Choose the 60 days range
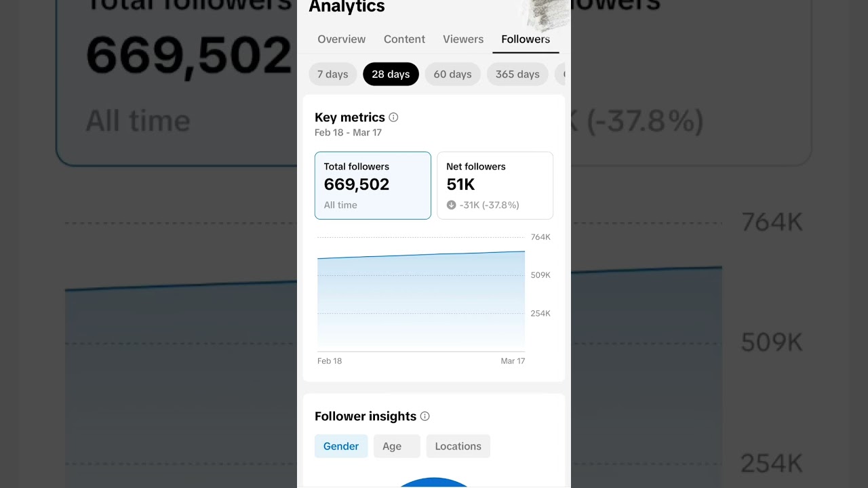Viewport: 868px width, 488px height. pos(452,74)
